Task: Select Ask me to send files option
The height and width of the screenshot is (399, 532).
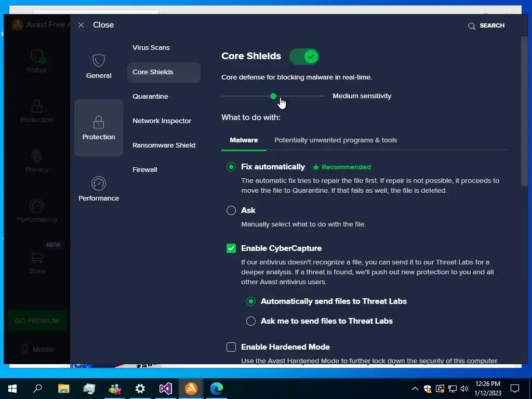Action: 251,321
